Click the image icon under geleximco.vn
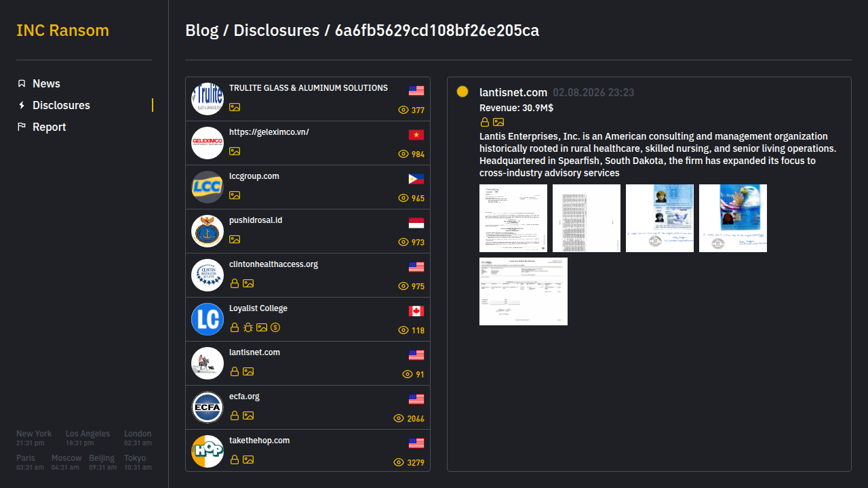 [235, 151]
